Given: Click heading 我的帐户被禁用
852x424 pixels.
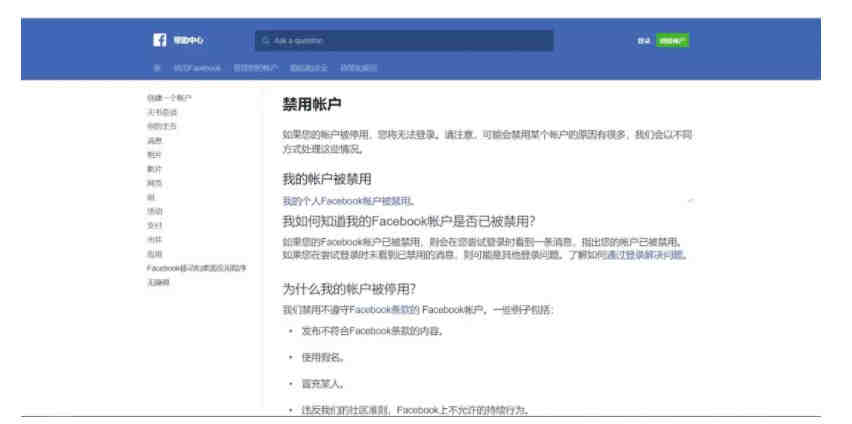Looking at the screenshot, I should tap(327, 179).
